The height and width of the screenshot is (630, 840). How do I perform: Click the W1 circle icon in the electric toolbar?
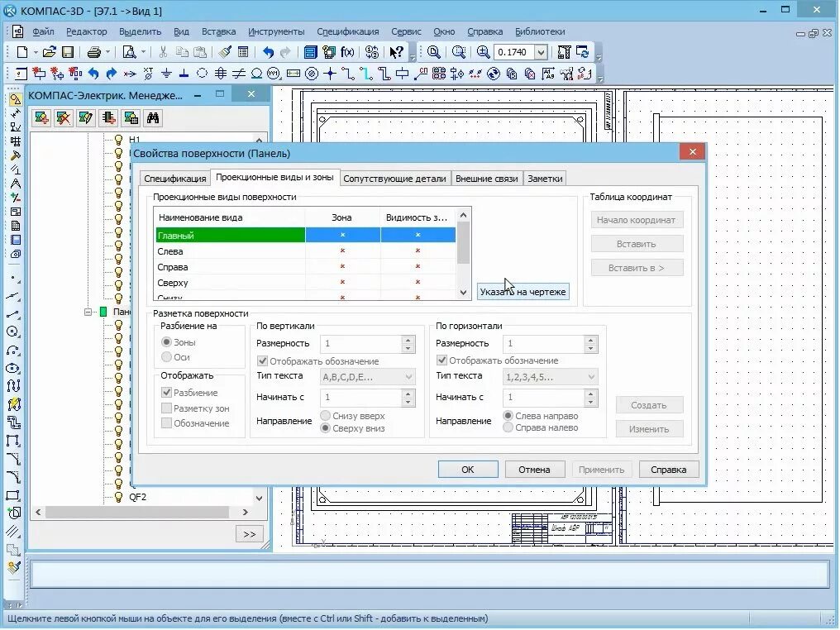coord(274,74)
